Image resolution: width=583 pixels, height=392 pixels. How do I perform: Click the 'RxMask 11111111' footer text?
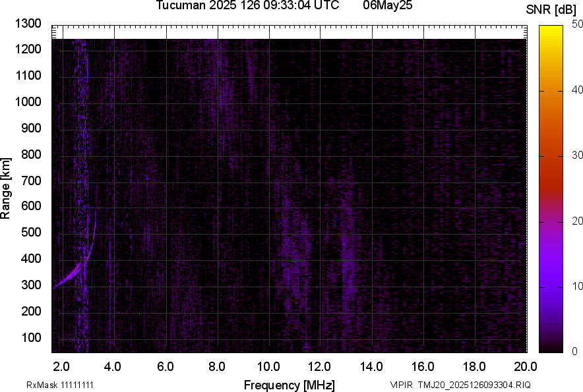(x=60, y=385)
